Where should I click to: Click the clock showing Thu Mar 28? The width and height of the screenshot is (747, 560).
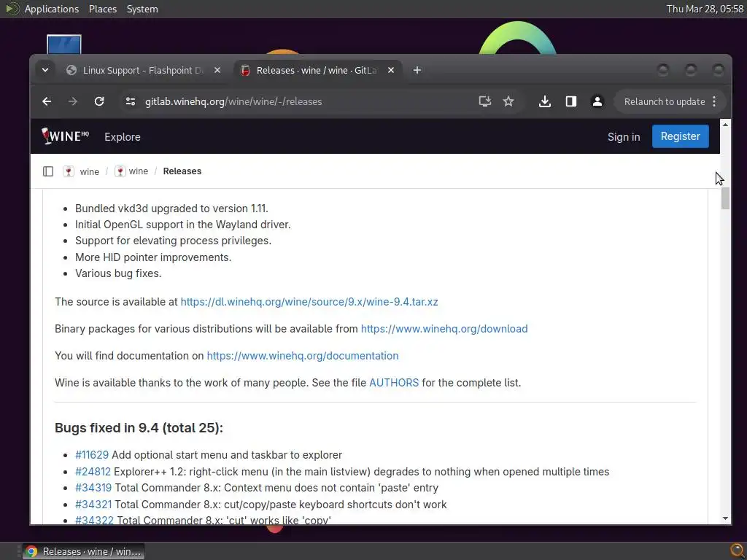click(705, 9)
